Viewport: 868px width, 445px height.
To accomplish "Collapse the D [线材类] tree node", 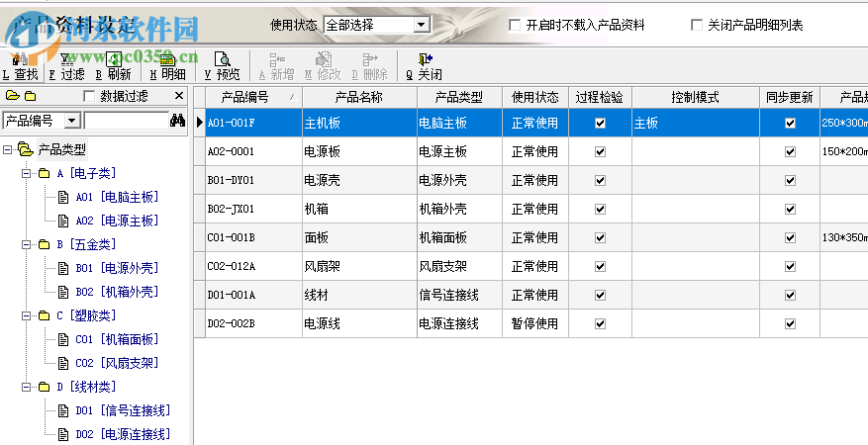I will [26, 387].
